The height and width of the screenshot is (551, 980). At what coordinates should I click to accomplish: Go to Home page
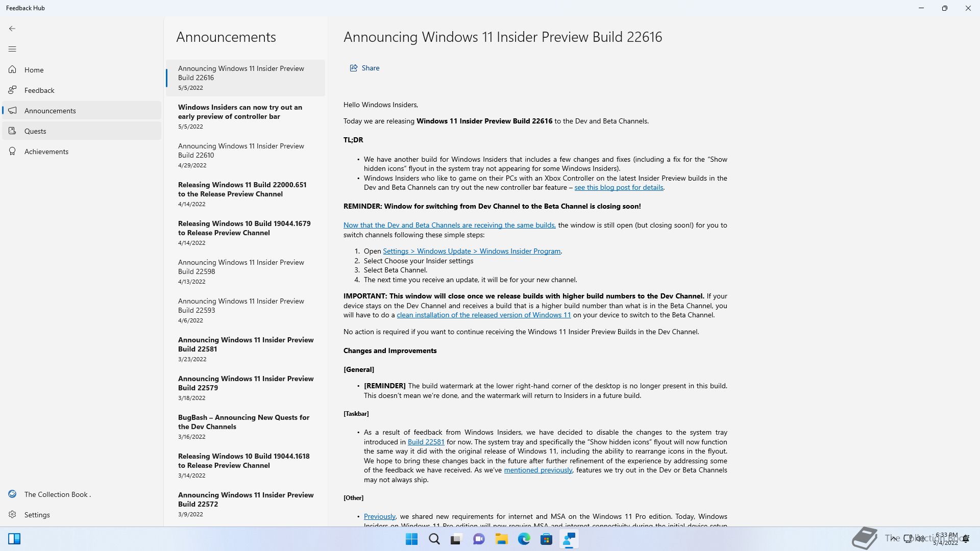click(82, 70)
